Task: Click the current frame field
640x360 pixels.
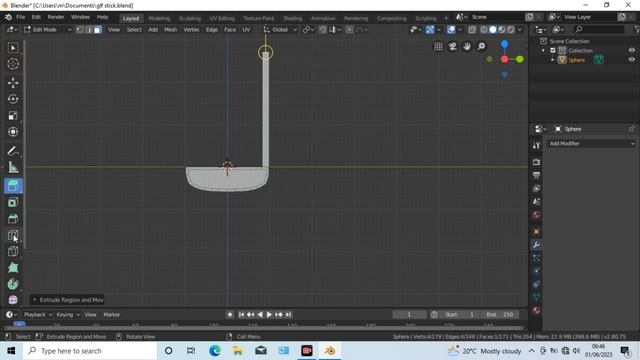Action: [x=409, y=315]
